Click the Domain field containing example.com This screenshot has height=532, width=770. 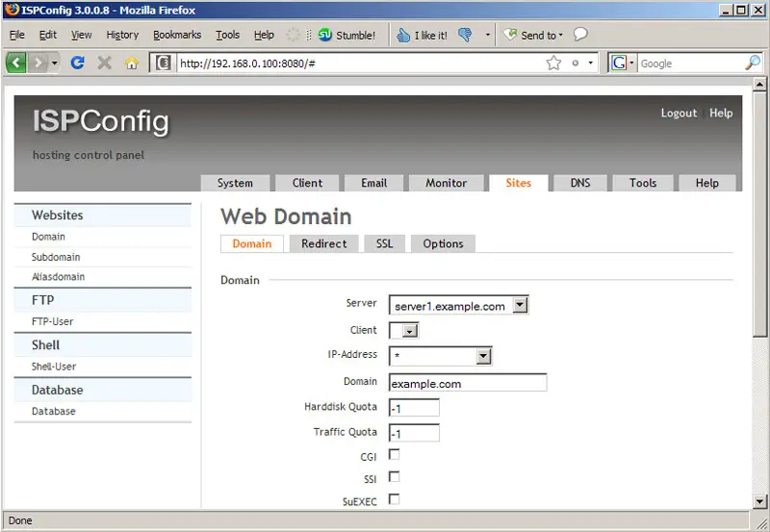468,383
